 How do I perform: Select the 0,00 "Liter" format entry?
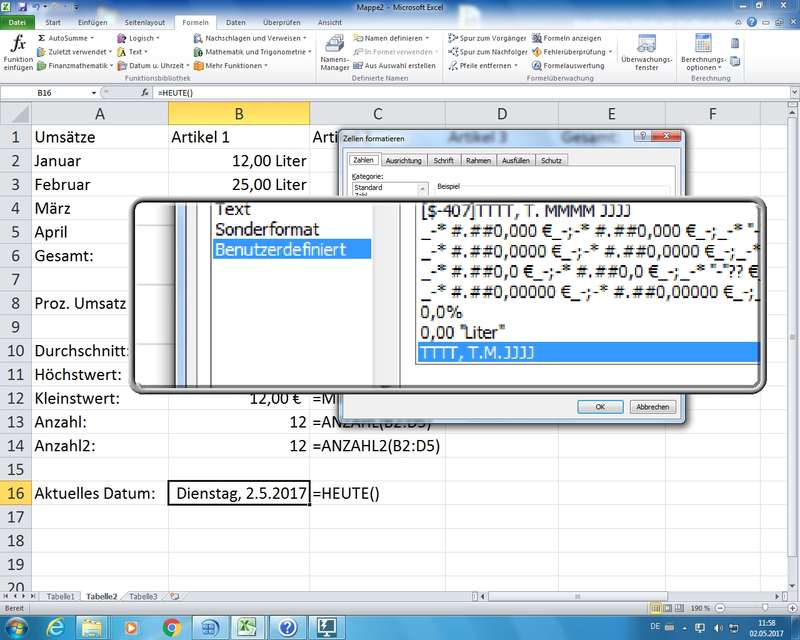pyautogui.click(x=464, y=330)
